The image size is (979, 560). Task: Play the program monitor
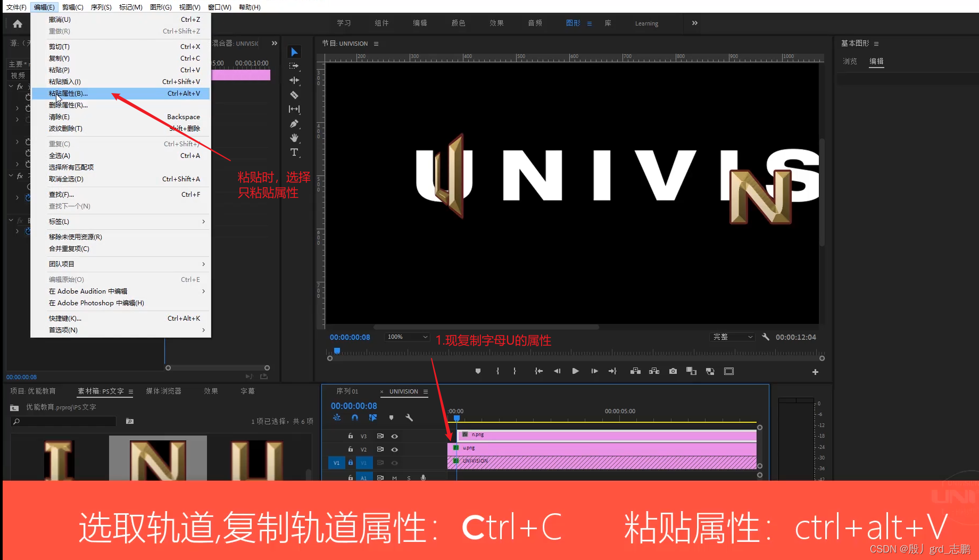(575, 371)
